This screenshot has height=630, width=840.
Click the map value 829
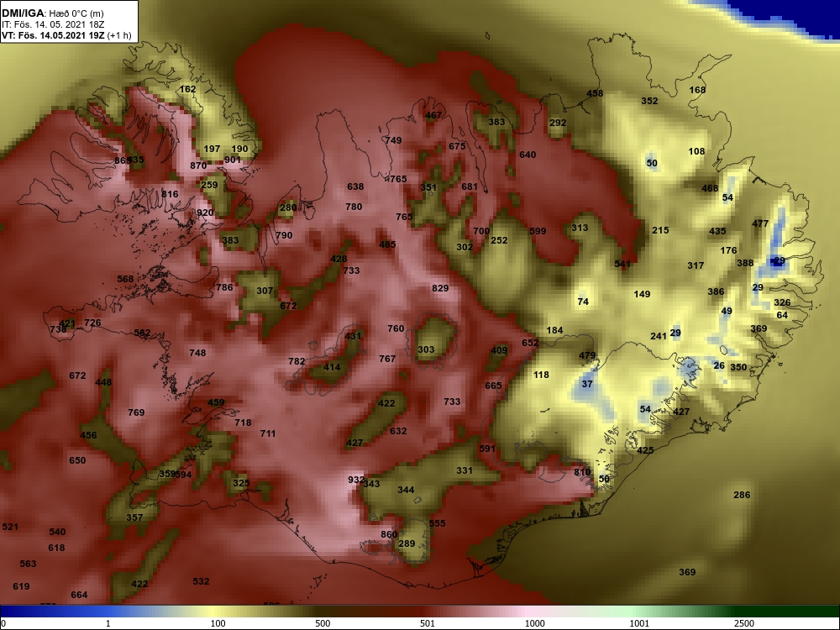point(440,288)
